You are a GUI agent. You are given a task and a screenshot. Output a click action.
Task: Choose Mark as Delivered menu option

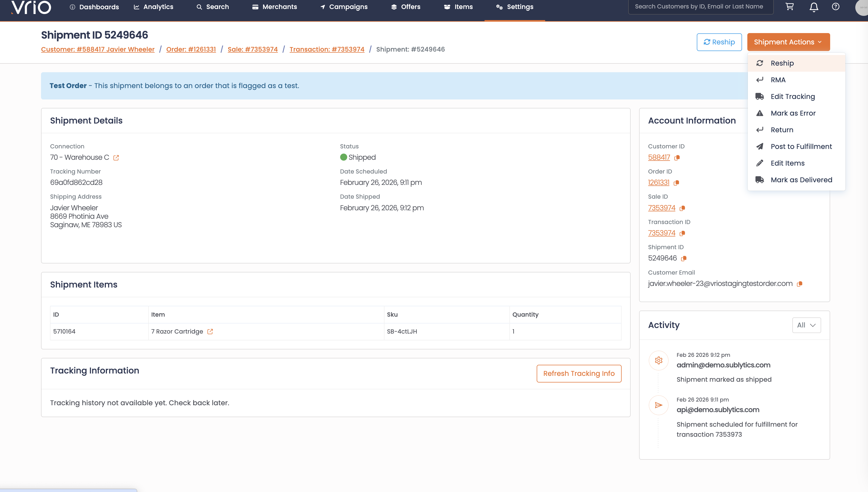point(801,180)
